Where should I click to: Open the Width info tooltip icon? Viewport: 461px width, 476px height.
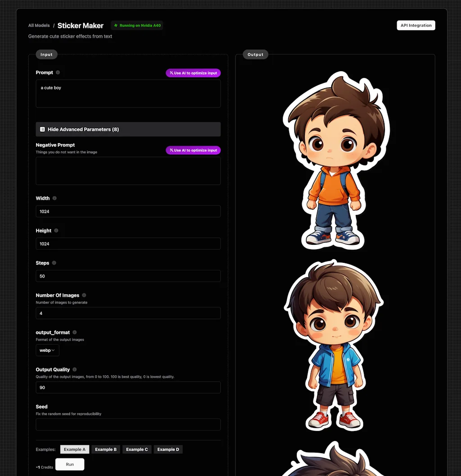[x=54, y=198]
